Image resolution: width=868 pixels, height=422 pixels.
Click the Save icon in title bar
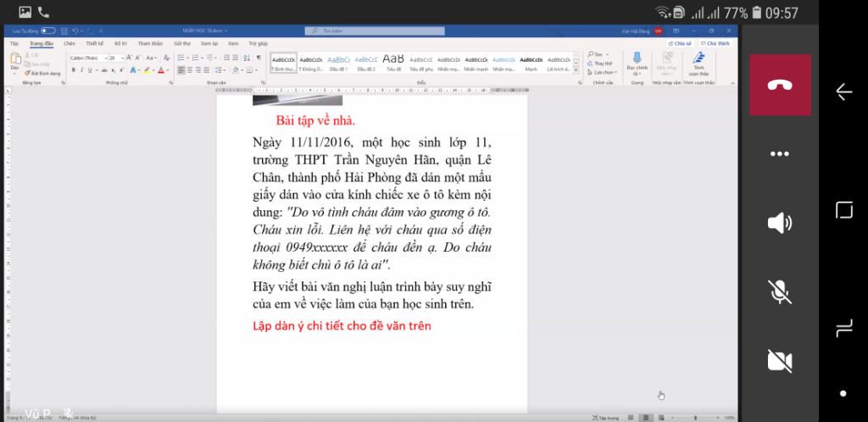tap(64, 31)
